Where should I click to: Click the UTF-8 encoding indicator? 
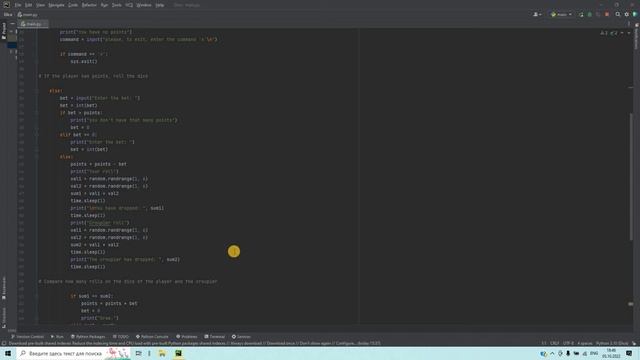[568, 343]
